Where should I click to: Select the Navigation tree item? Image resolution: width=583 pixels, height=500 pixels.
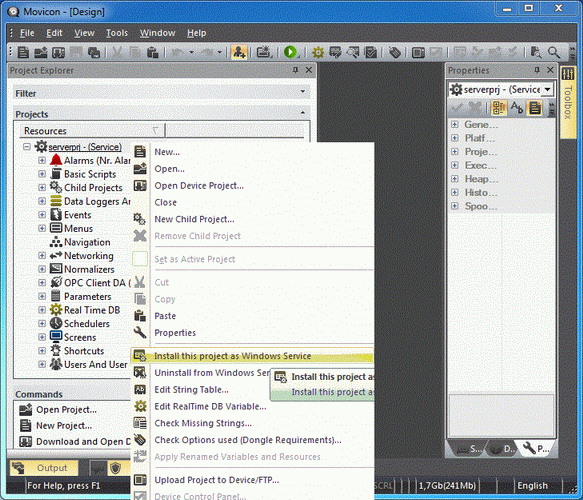[87, 242]
